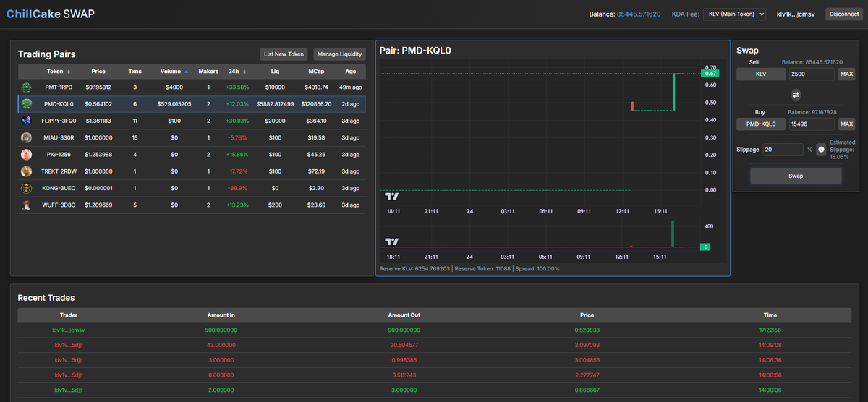Select the FLIPPY-3FQ0 trading pair

(x=192, y=121)
